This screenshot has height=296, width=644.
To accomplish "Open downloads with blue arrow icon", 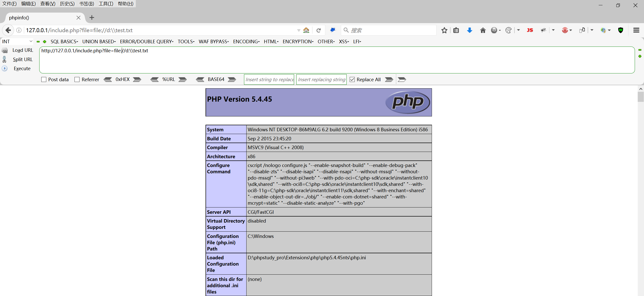I will coord(469,30).
